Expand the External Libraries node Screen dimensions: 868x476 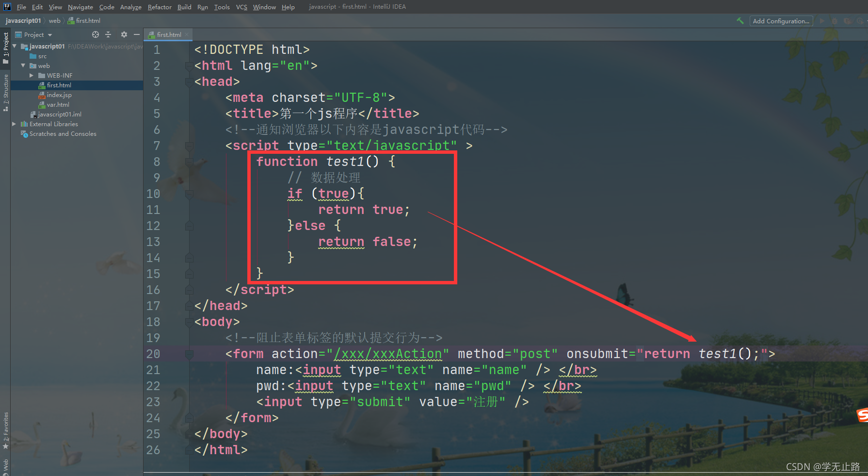coord(15,124)
